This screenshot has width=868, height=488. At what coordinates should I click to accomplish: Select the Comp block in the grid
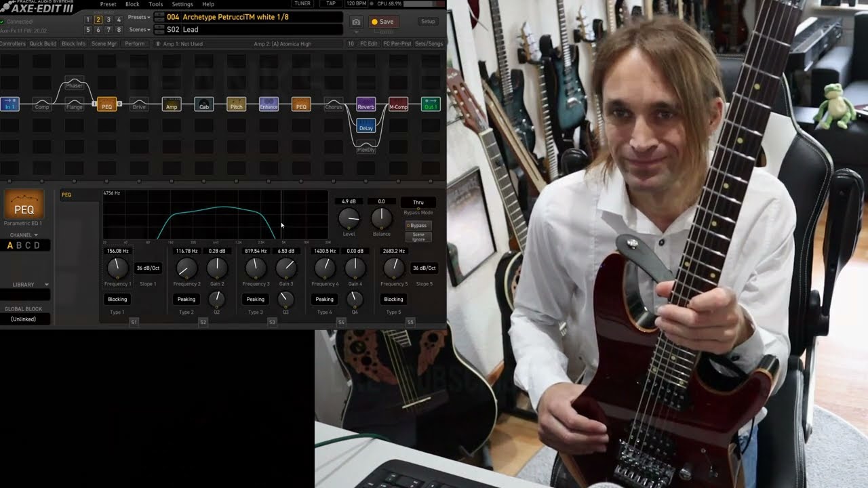click(x=42, y=104)
